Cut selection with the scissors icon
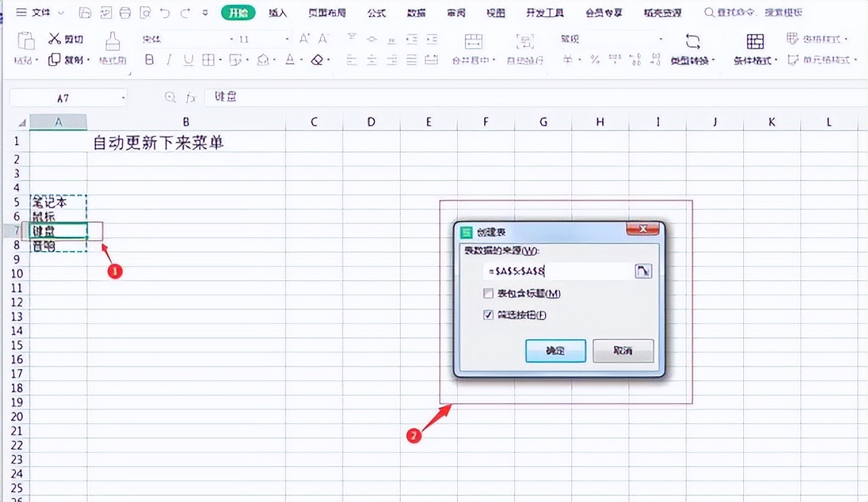 click(x=55, y=39)
